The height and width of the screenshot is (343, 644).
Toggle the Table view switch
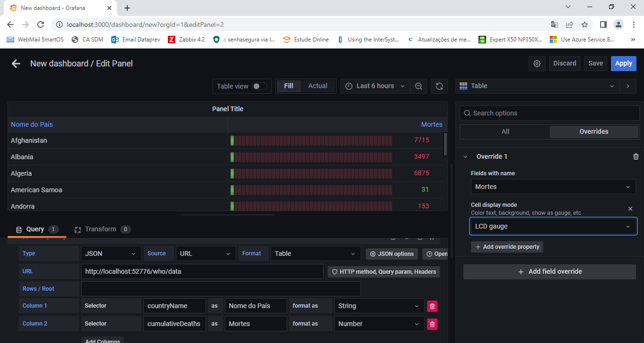pos(260,86)
